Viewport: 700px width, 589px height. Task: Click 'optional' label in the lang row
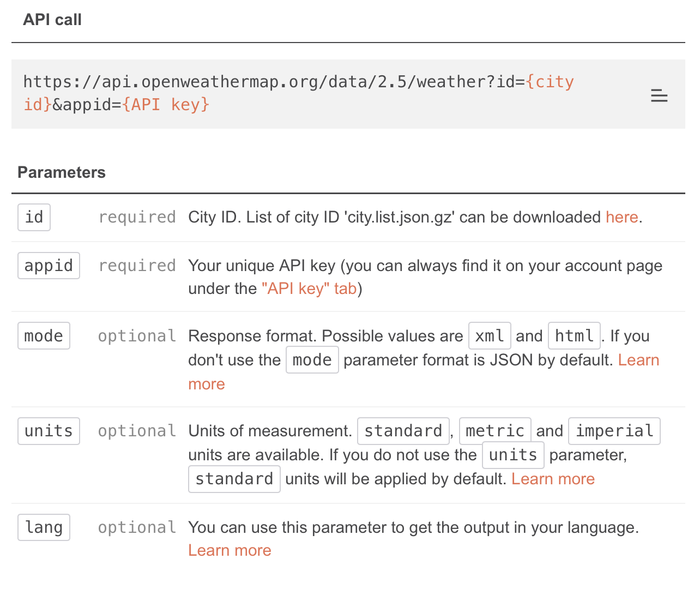tap(137, 527)
